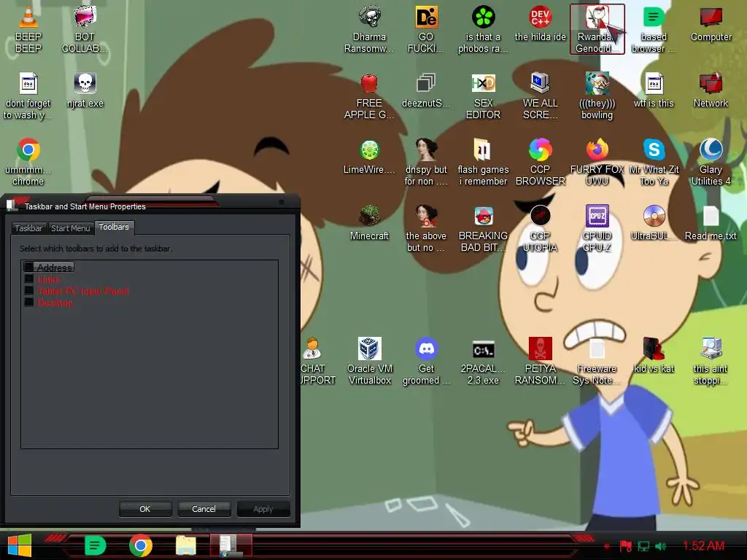This screenshot has width=747, height=560.
Task: Open the BOT COLLAB desktop icon
Action: pos(85,29)
